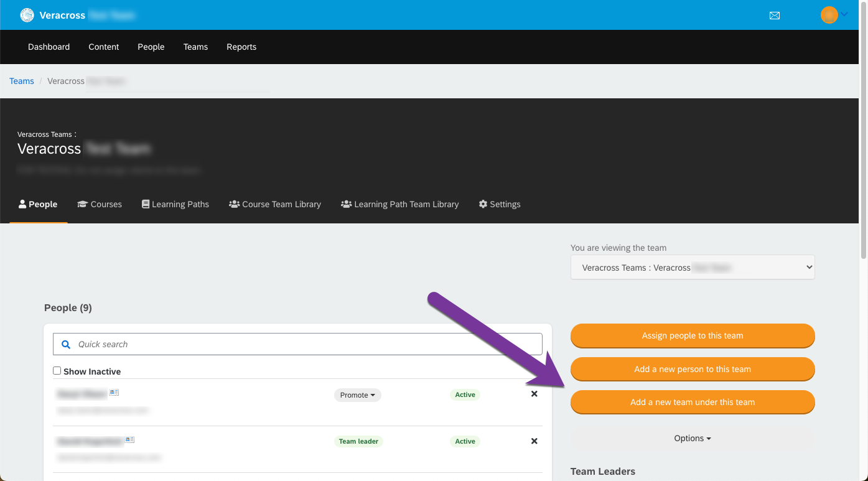The height and width of the screenshot is (481, 868).
Task: Switch to the Courses tab
Action: click(x=100, y=204)
